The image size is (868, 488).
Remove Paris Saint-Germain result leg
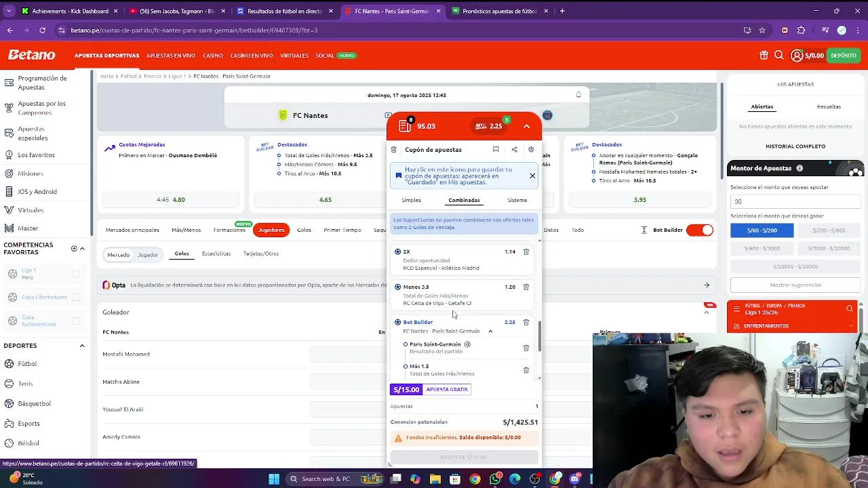coord(526,348)
